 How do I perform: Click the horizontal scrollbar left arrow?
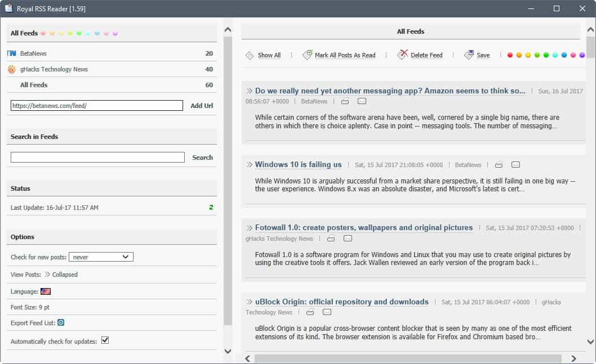point(248,359)
